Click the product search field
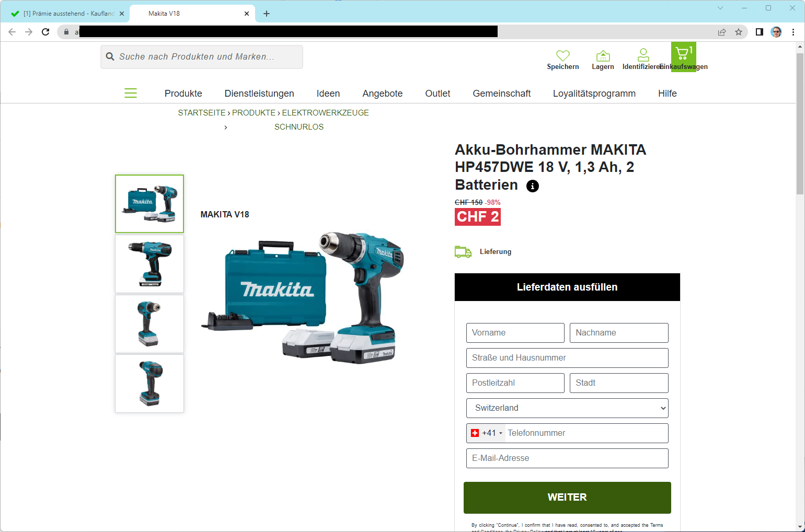Image resolution: width=805 pixels, height=532 pixels. click(202, 56)
